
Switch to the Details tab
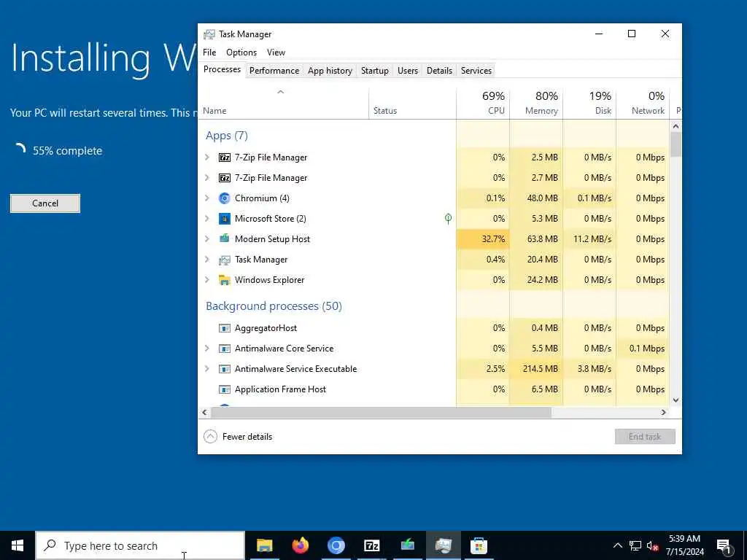(x=439, y=71)
